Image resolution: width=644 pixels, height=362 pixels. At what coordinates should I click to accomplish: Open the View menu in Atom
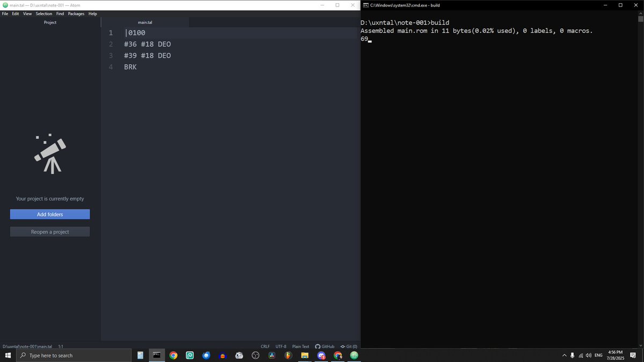click(27, 13)
